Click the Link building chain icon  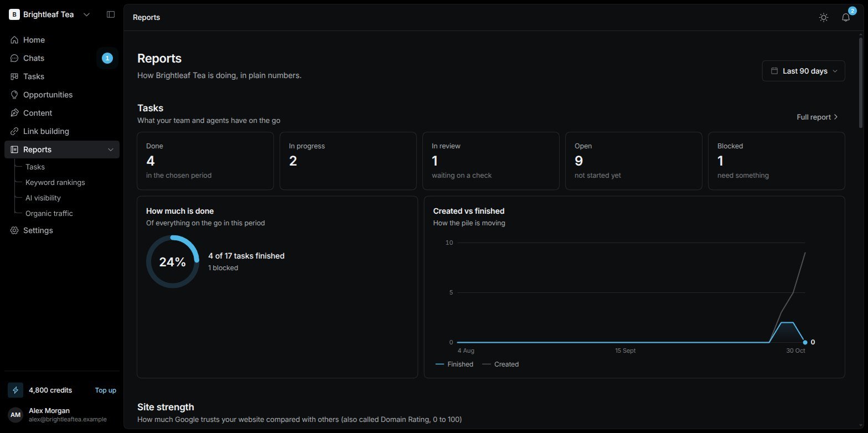[x=14, y=131]
